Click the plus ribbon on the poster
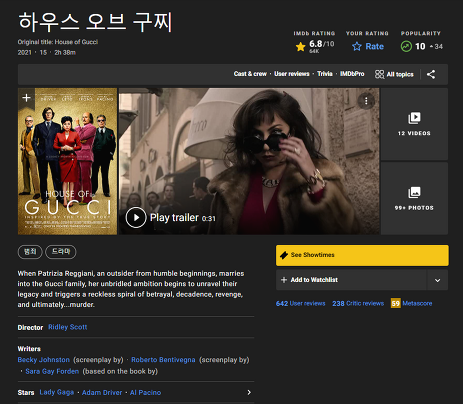The image size is (463, 404). point(26,98)
